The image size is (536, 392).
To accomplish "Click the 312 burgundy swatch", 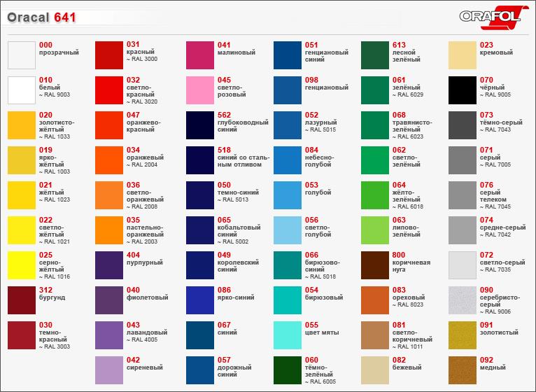I will [21, 300].
